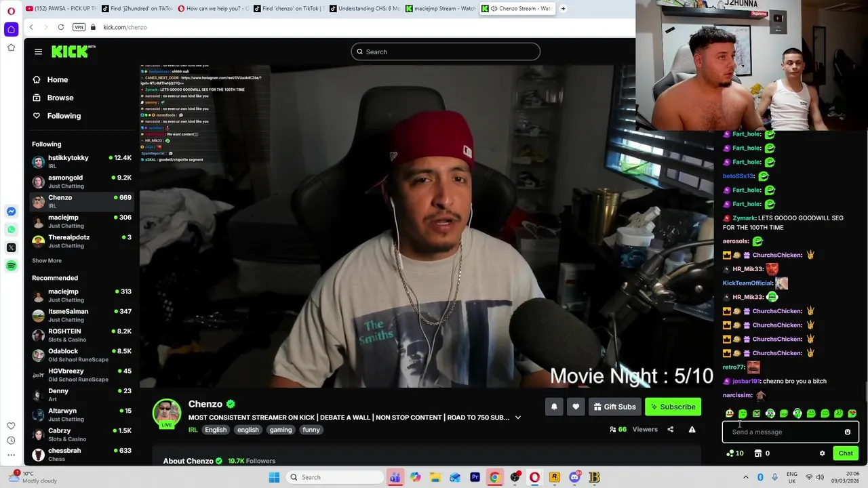Select Chenzo in the Following list
This screenshot has height=488, width=868.
[x=81, y=201]
